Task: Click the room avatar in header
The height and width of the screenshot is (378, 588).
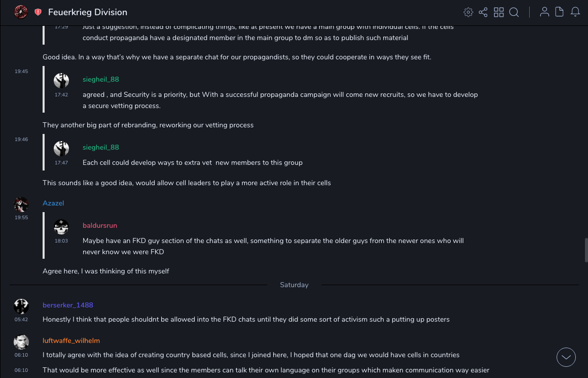Action: (x=21, y=12)
